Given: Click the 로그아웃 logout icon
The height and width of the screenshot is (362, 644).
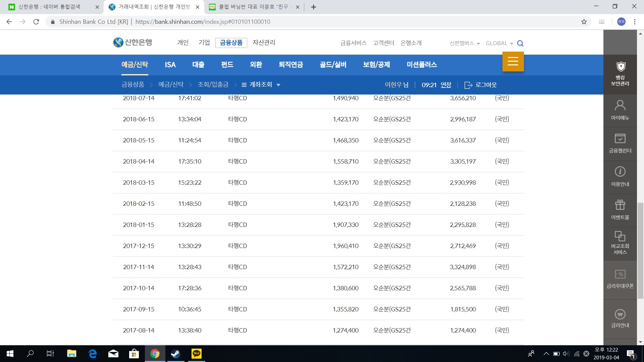Looking at the screenshot, I should [468, 85].
